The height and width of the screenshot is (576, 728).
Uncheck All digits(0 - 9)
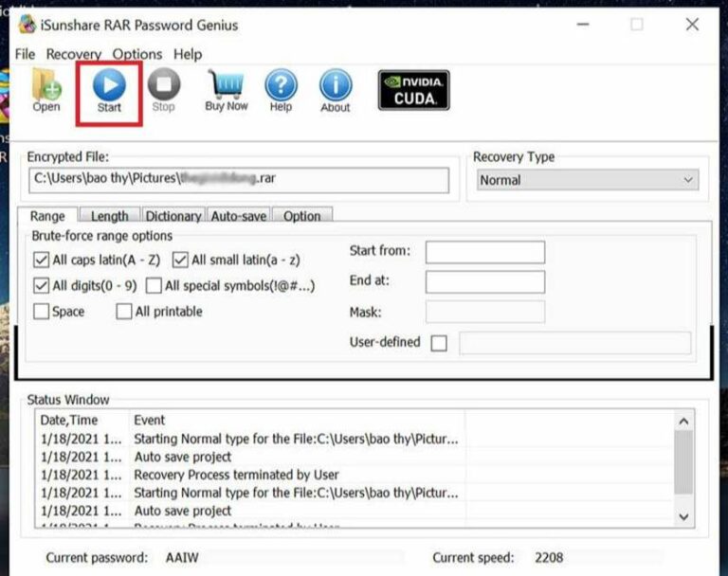pos(41,285)
